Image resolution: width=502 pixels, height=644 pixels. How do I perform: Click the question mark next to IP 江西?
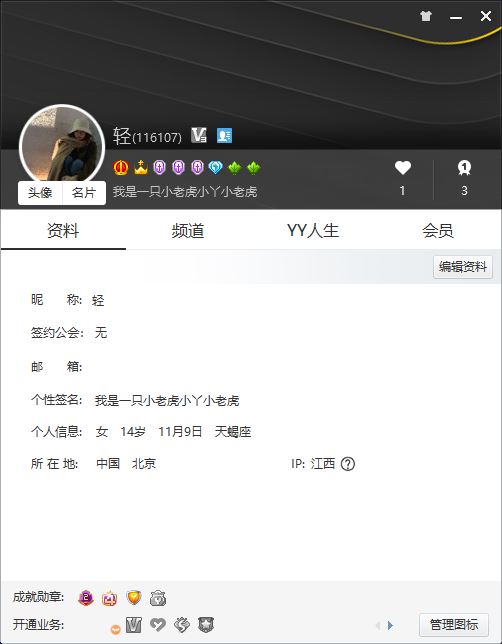click(348, 464)
